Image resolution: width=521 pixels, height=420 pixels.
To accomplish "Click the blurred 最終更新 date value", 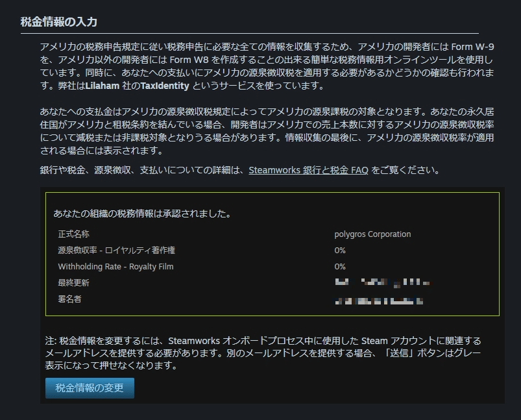I will (x=382, y=282).
